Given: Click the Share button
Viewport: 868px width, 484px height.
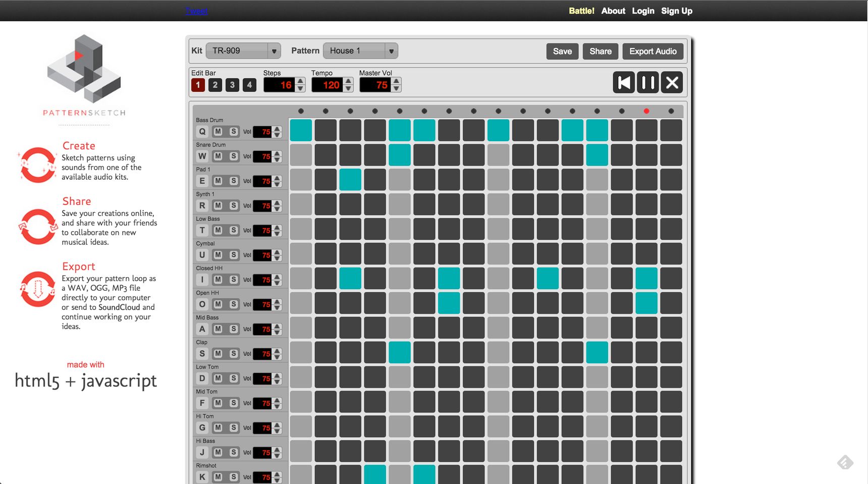Looking at the screenshot, I should point(601,51).
